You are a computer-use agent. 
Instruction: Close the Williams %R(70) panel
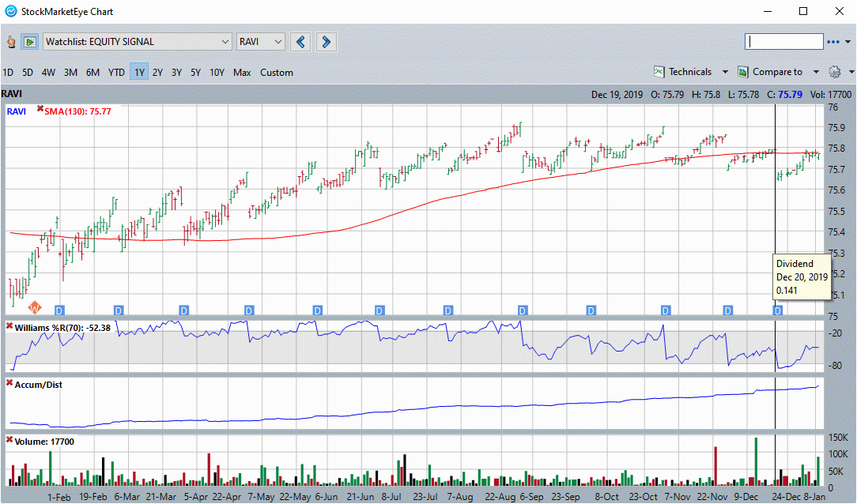point(9,326)
